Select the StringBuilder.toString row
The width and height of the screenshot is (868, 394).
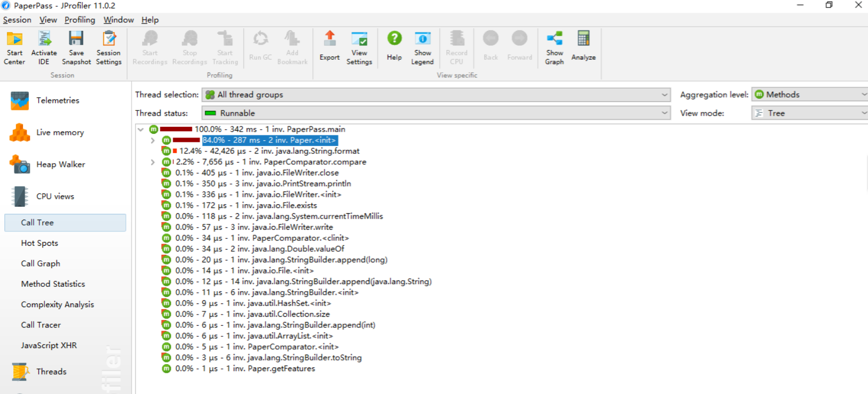(262, 358)
